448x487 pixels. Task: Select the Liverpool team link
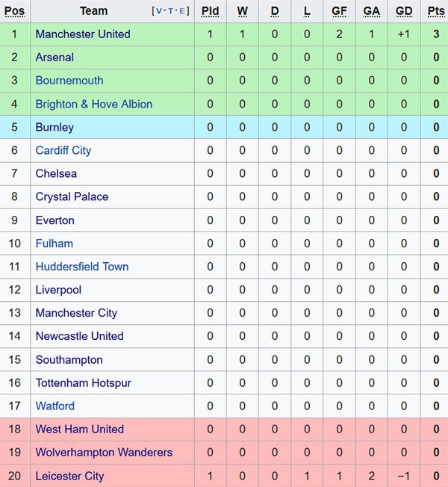58,290
